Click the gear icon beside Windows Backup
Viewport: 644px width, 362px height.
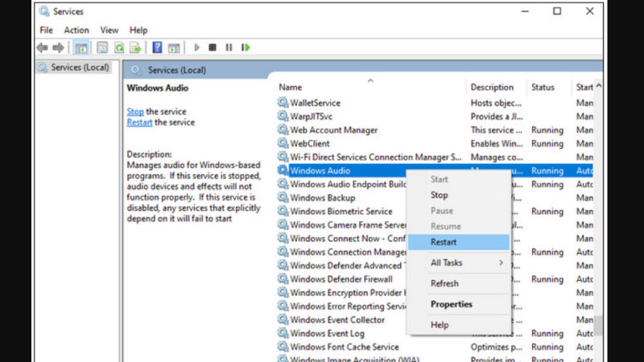[283, 197]
